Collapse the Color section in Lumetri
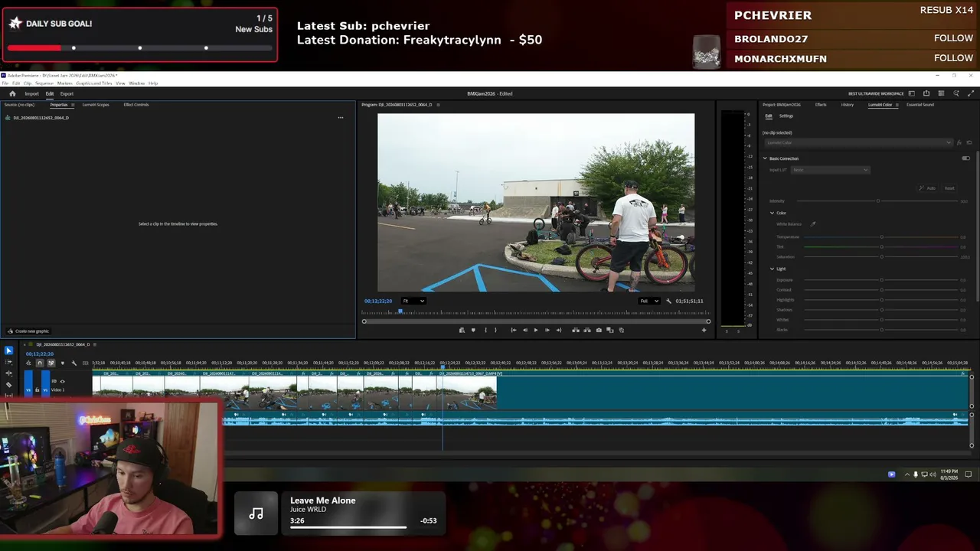Screen dimensions: 980x551 coord(772,213)
